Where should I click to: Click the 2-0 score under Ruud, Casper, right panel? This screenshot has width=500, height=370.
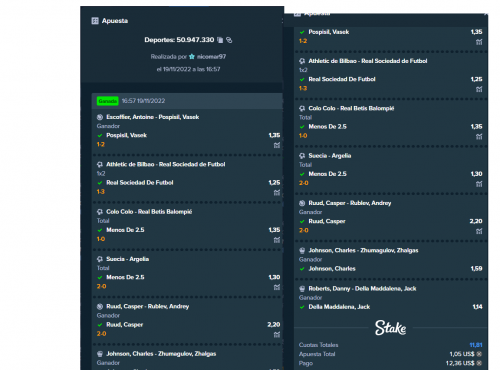pyautogui.click(x=304, y=230)
